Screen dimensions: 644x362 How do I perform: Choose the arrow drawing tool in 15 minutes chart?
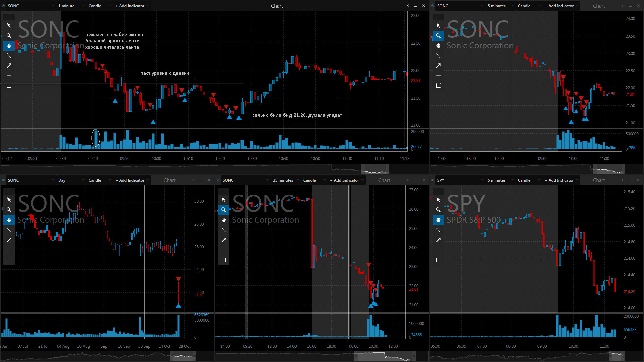coord(224,240)
